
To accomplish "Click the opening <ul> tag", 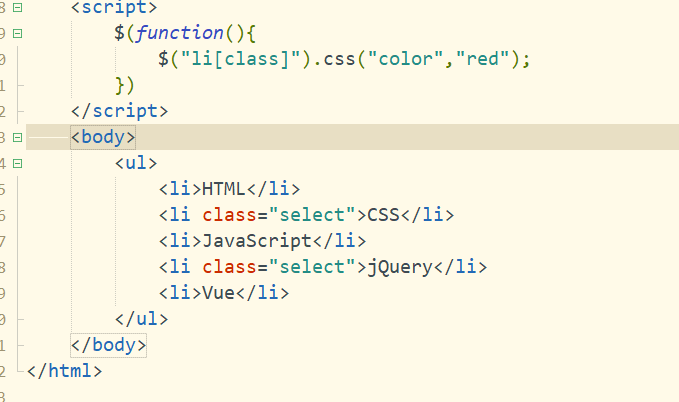I will (x=136, y=163).
